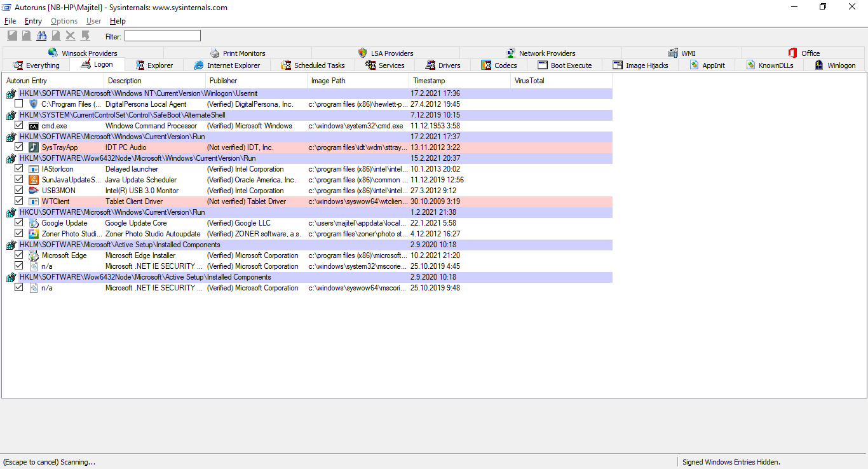Click the Jump to Entry toolbar icon
The width and height of the screenshot is (868, 469).
tap(85, 36)
